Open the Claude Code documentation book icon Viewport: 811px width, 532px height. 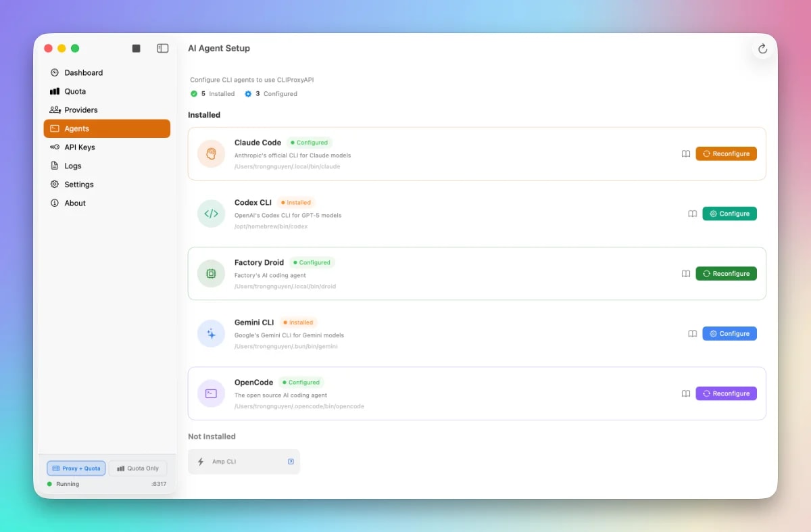[685, 153]
